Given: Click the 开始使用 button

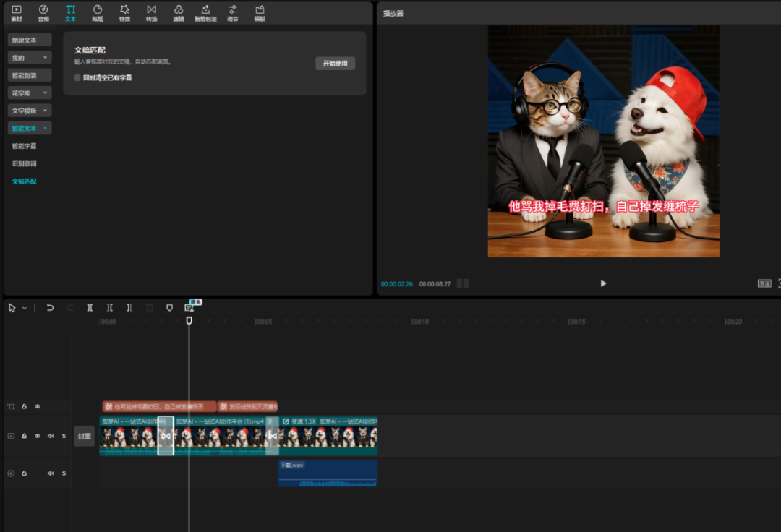Looking at the screenshot, I should 335,64.
